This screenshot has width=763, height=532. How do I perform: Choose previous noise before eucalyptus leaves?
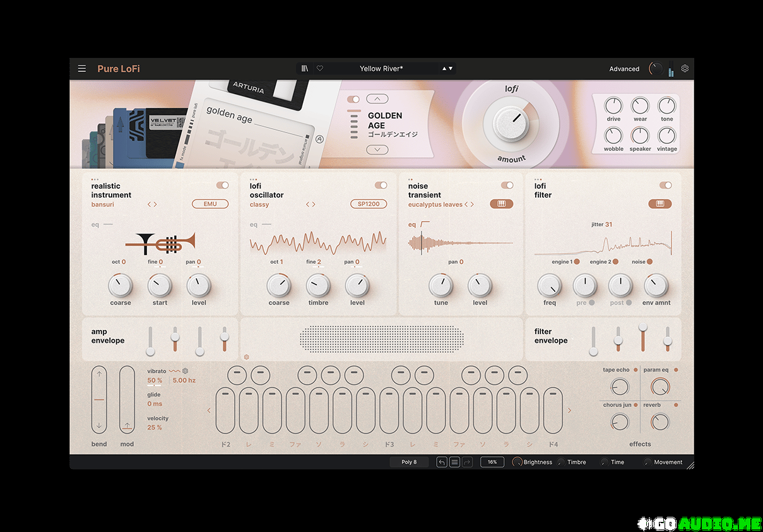pyautogui.click(x=466, y=204)
